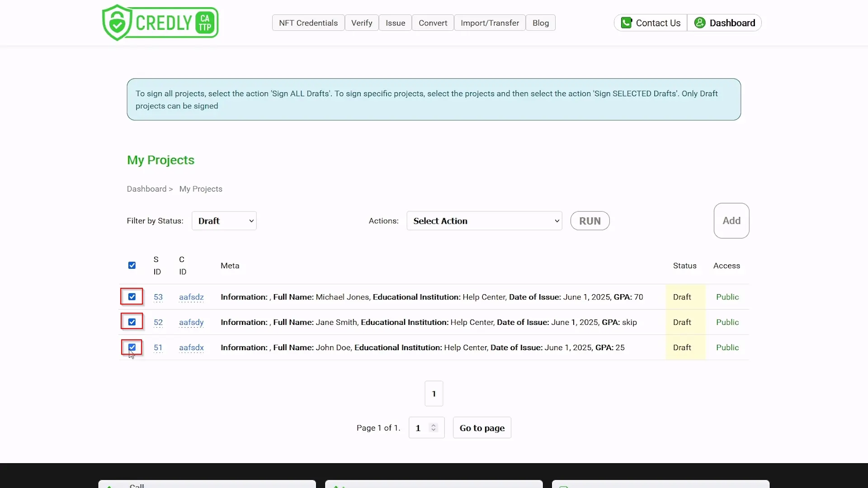Click the Meta text for John Doe
The height and width of the screenshot is (488, 868).
(x=423, y=347)
